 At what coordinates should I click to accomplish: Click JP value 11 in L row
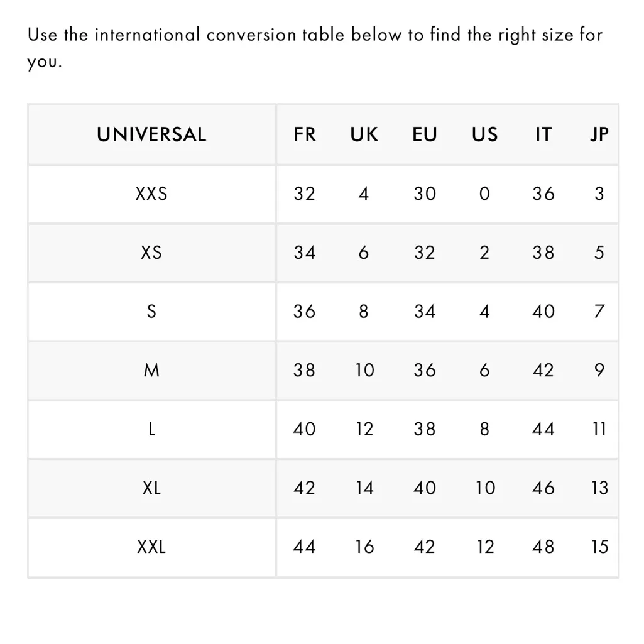point(599,430)
